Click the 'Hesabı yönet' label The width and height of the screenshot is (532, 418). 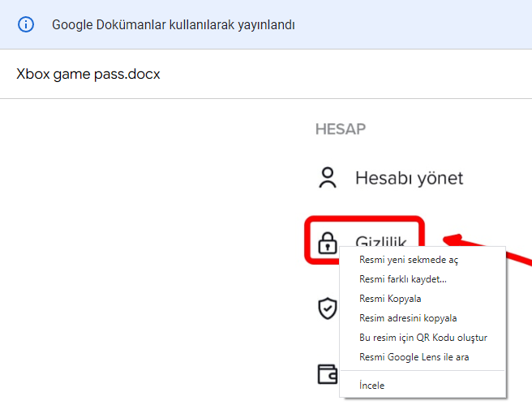pos(409,179)
